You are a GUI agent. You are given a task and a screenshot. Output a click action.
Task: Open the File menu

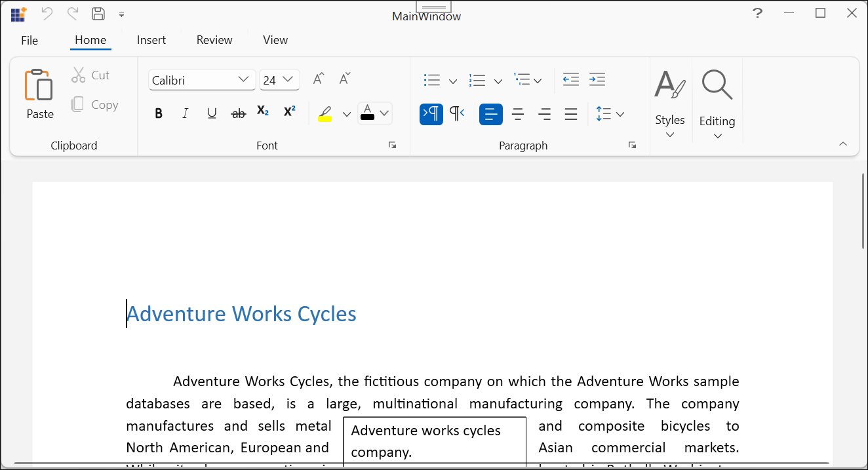(x=30, y=40)
